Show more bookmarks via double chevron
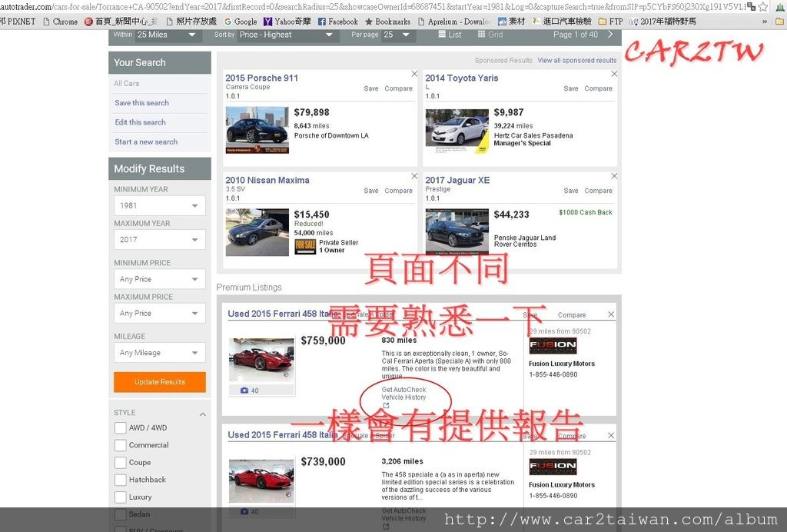 [x=765, y=22]
